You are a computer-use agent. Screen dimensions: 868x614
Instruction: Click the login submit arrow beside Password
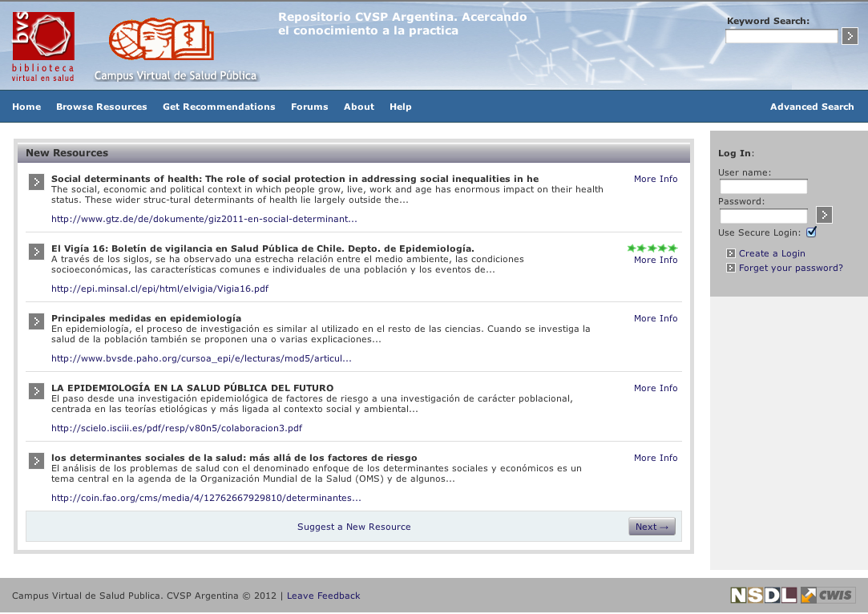click(x=824, y=215)
